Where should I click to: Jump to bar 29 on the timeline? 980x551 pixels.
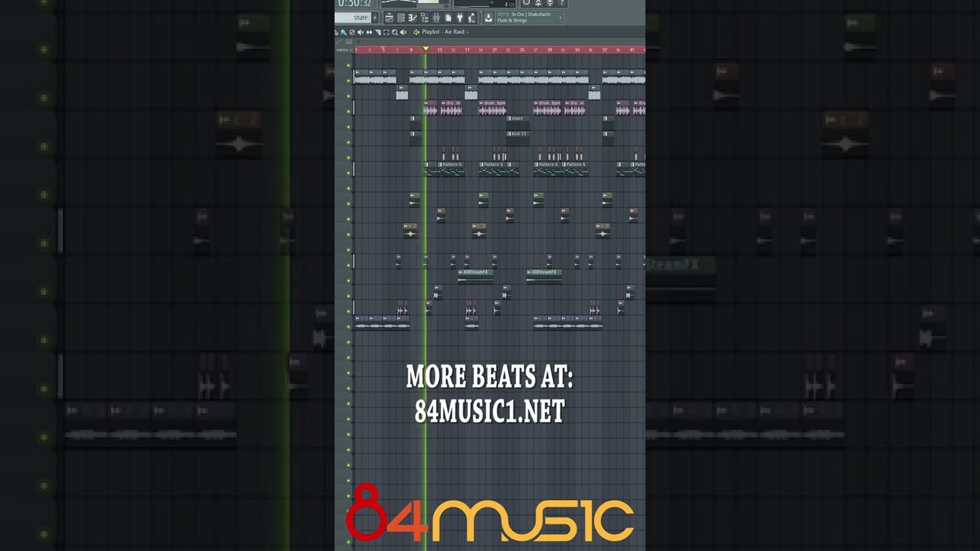tap(550, 50)
